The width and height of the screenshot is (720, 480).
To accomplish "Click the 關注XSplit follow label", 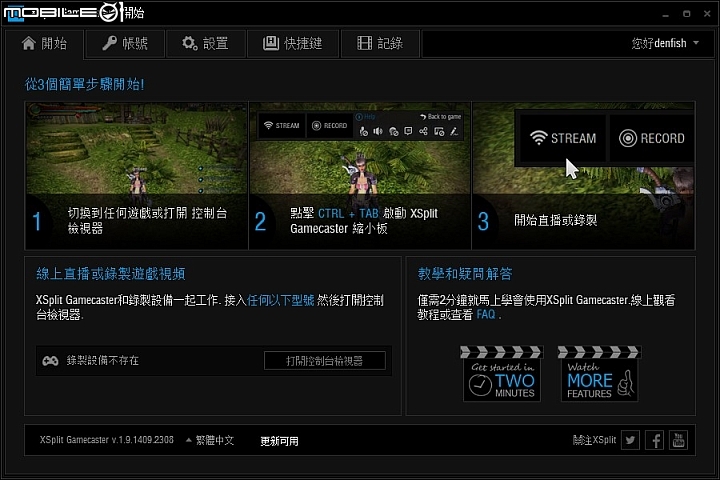I will [x=594, y=440].
